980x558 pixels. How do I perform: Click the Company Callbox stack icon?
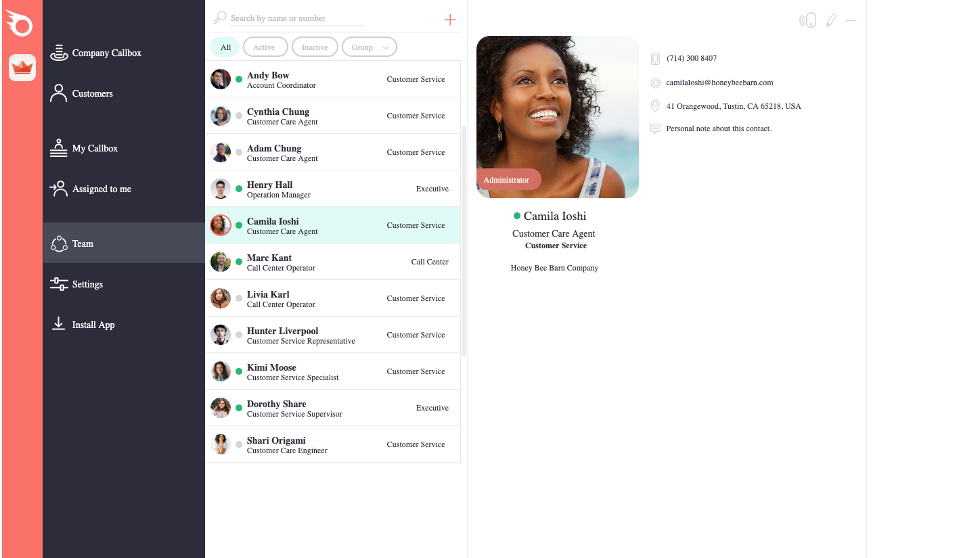coord(59,53)
